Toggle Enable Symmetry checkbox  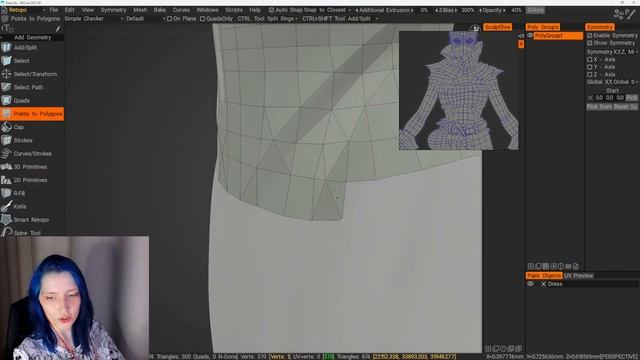[589, 36]
